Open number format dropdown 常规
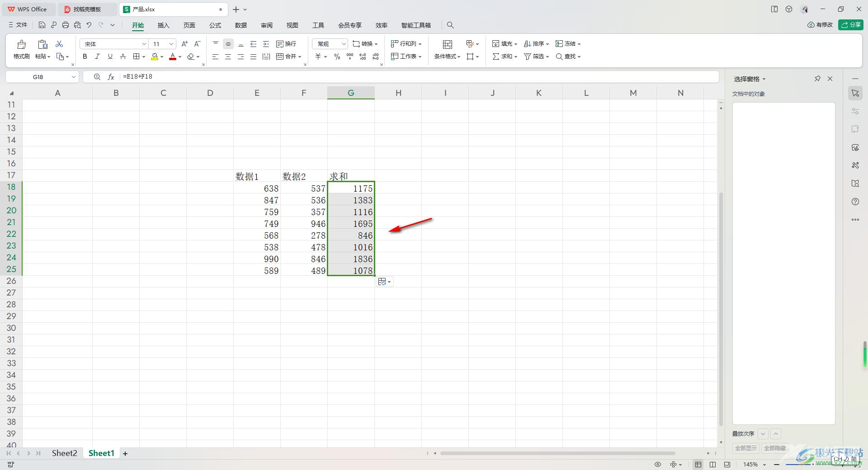This screenshot has height=470, width=868. coord(344,44)
